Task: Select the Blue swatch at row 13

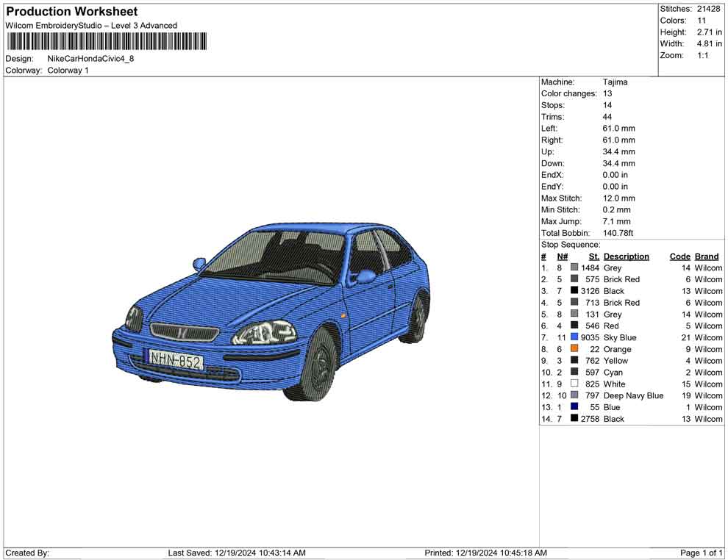Action: 572,407
